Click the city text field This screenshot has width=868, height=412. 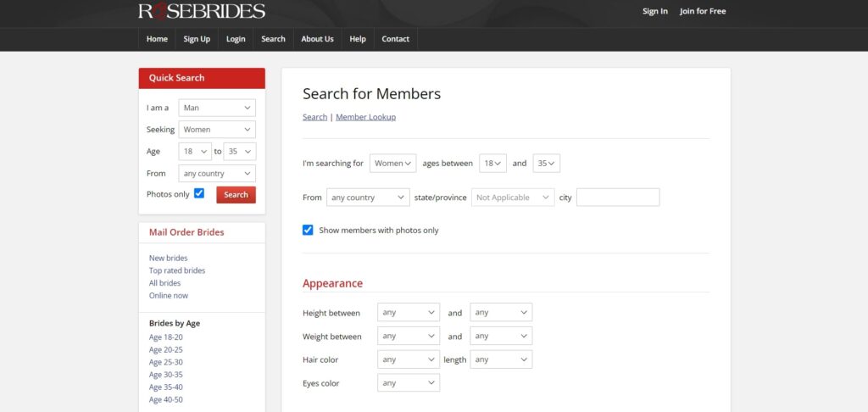point(618,198)
